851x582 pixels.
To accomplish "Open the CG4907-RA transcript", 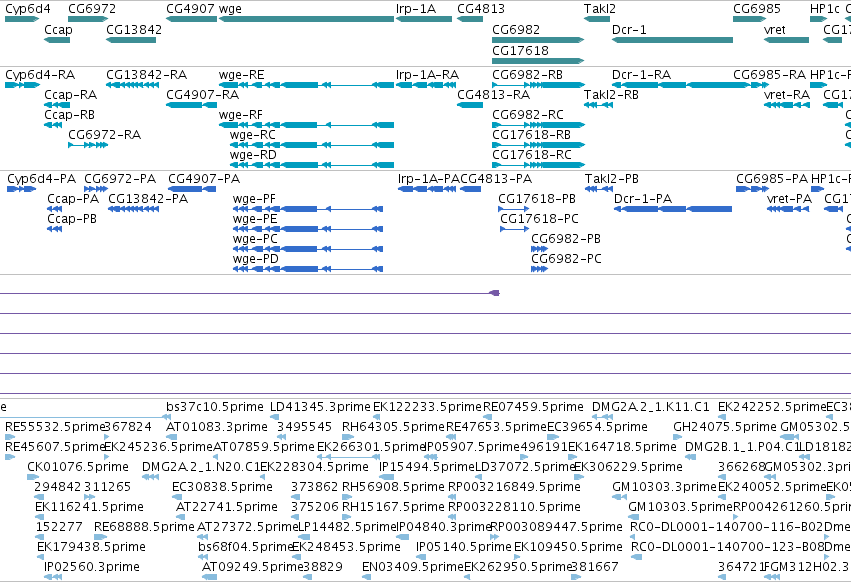I will (x=192, y=105).
